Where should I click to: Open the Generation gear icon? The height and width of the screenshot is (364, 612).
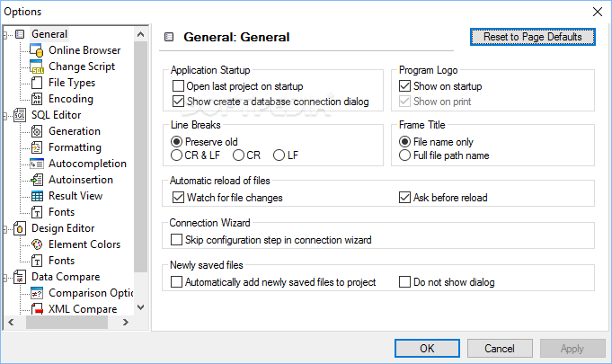point(37,131)
